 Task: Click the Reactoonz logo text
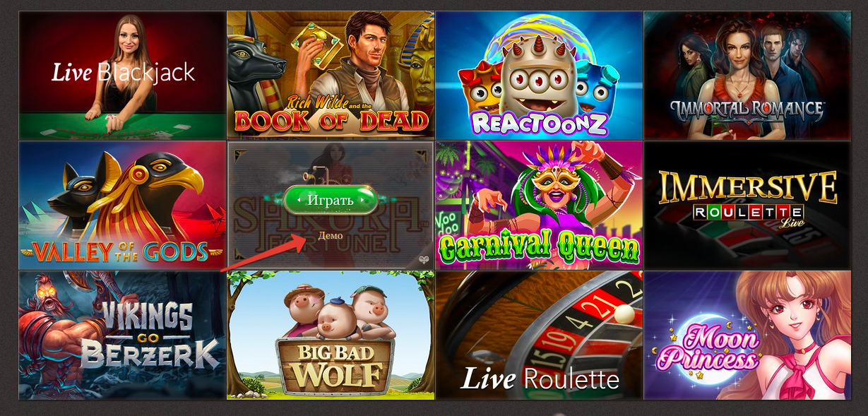pyautogui.click(x=540, y=122)
